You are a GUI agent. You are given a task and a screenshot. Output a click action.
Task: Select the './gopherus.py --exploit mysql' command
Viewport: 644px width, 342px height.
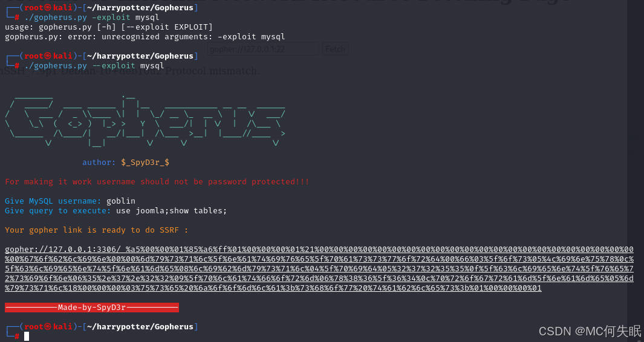94,66
